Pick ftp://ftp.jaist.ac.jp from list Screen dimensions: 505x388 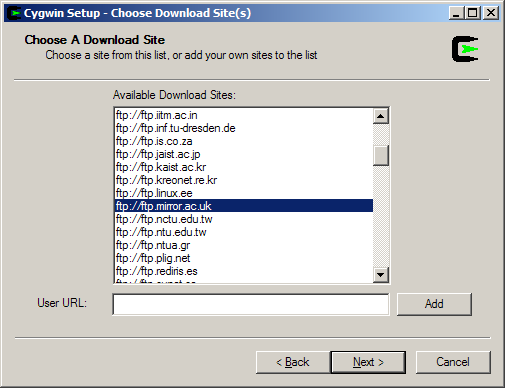pyautogui.click(x=244, y=154)
